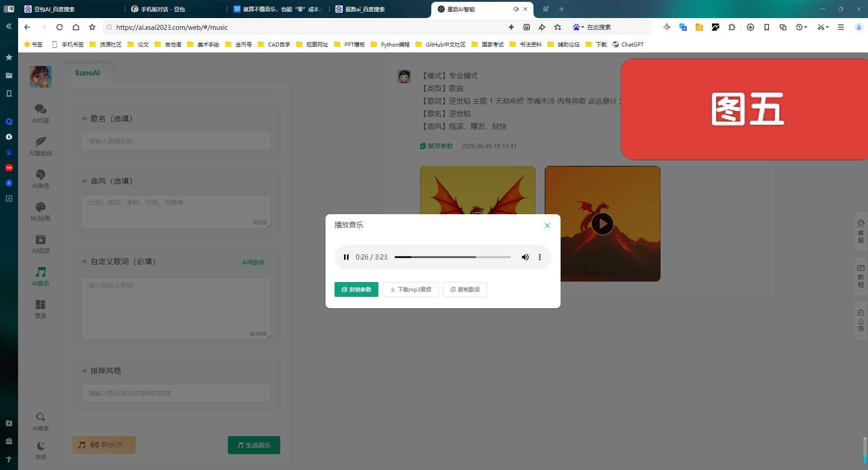Viewport: 868px width, 470px height.
Task: Click the 排除风格 input field
Action: click(176, 393)
